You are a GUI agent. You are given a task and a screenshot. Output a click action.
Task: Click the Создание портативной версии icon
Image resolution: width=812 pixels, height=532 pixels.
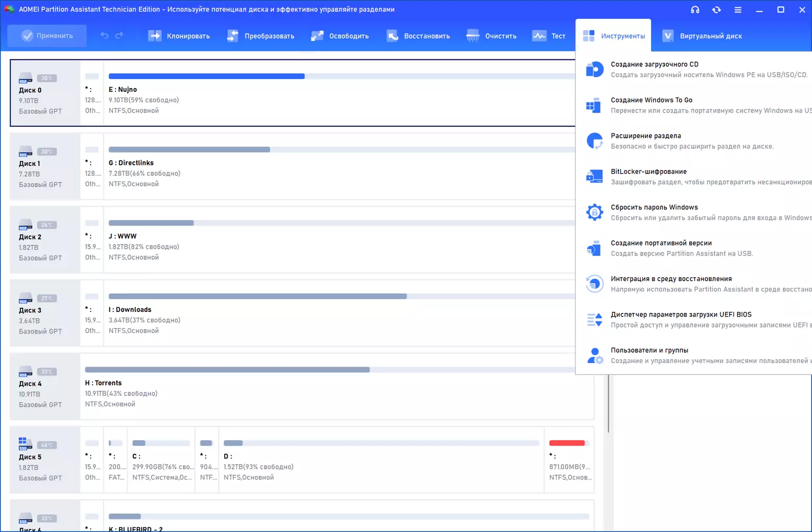[x=595, y=248]
